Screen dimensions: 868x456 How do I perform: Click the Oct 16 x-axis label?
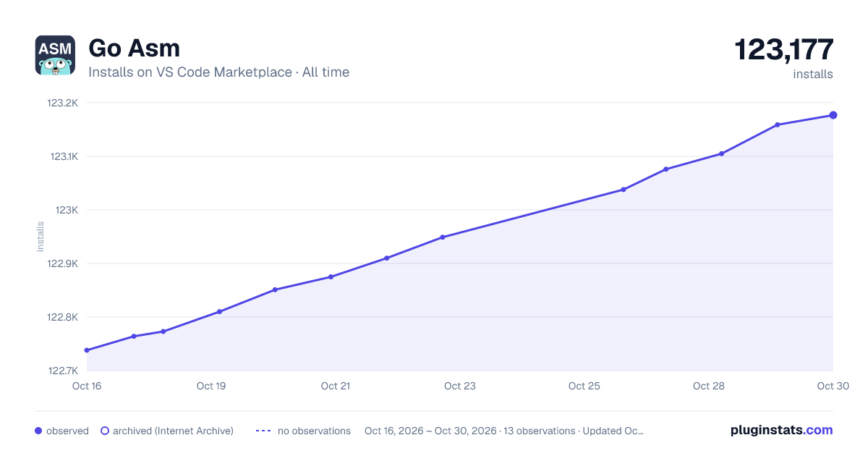point(87,386)
